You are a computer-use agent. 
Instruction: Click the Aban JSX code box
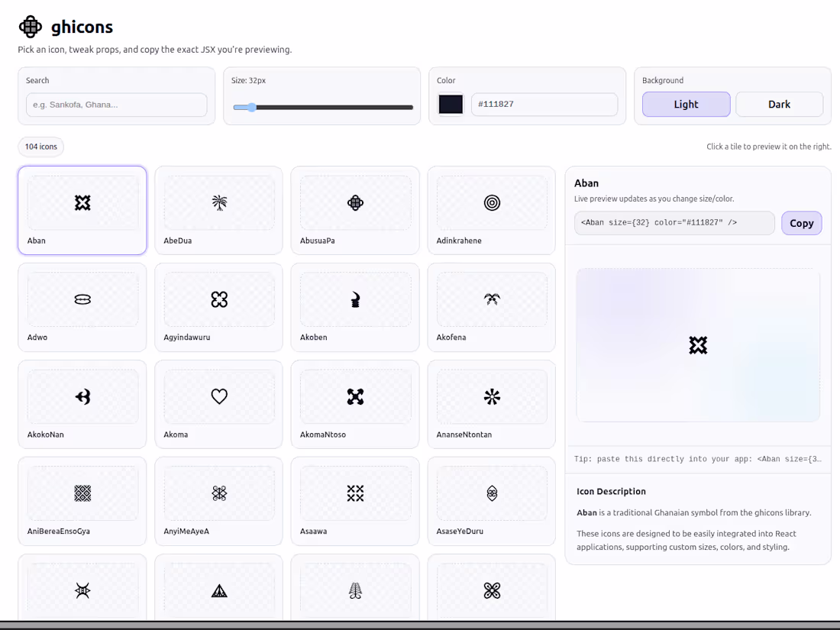pos(674,222)
